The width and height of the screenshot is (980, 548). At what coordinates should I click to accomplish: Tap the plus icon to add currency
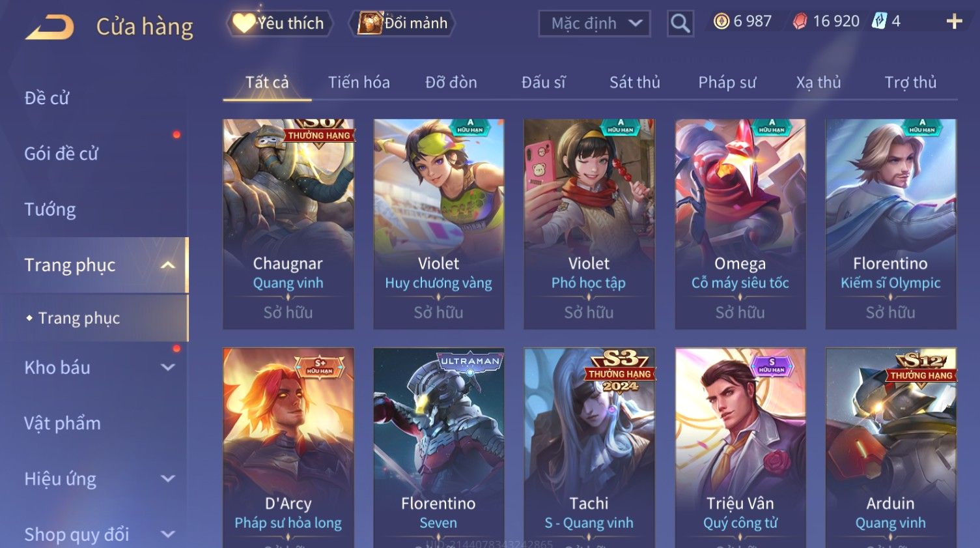click(x=954, y=22)
